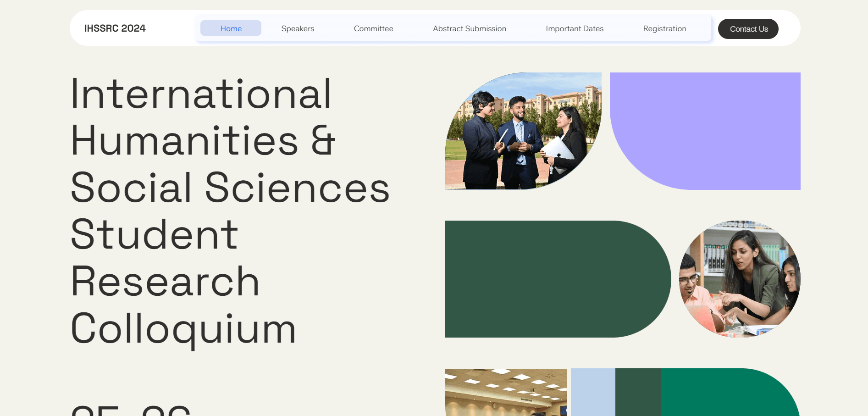868x416 pixels.
Task: Go to the Registration page
Action: (x=664, y=28)
